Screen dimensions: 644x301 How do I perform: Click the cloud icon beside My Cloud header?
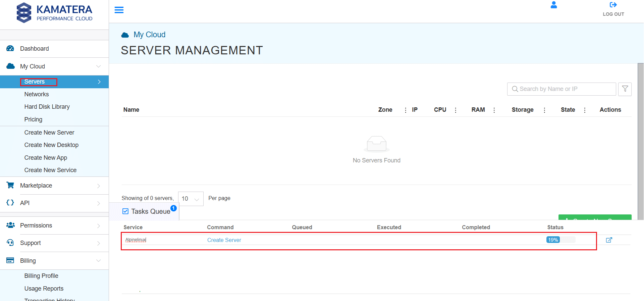125,35
